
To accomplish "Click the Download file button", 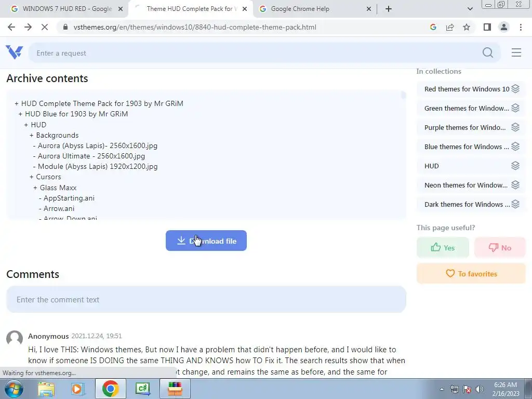I will tap(206, 241).
